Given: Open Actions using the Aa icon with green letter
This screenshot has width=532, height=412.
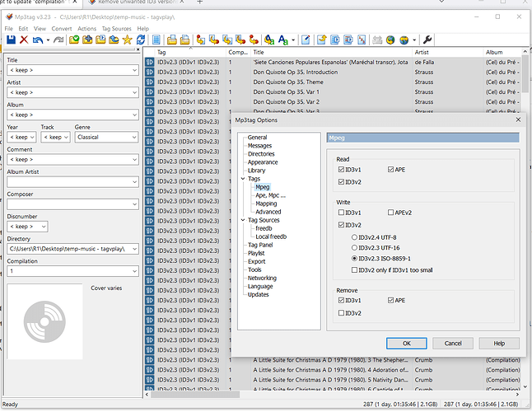Looking at the screenshot, I should [269, 40].
